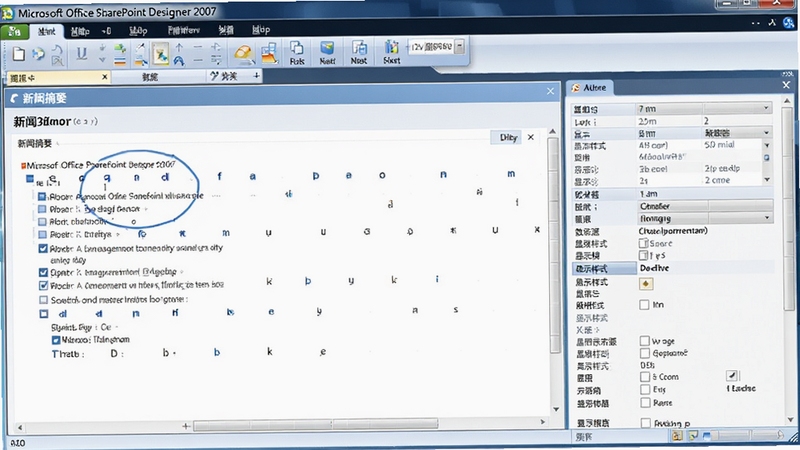Open the Romqrg row dropdown arrow
Image resolution: width=800 pixels, height=450 pixels.
tap(766, 218)
